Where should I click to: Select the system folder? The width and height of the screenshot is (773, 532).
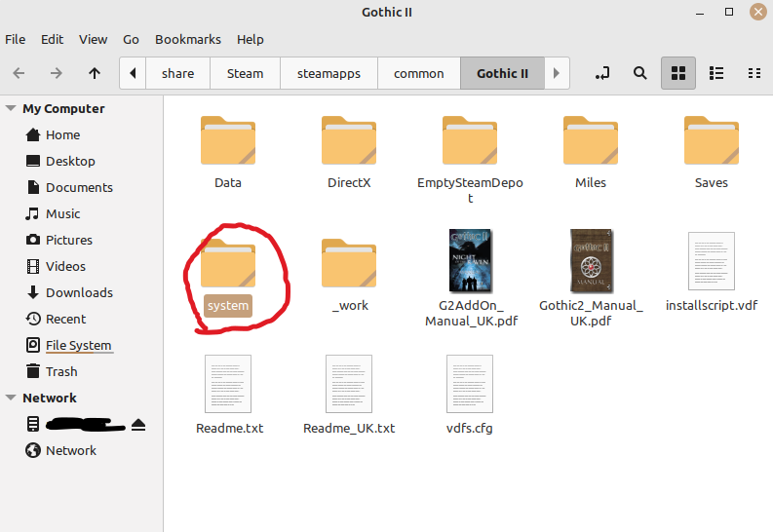coord(228,276)
